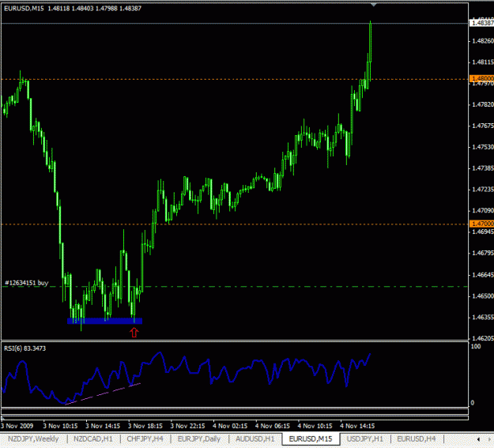The image size is (494, 448).
Task: Click the 1.46945 price scale value
Action: click(482, 232)
